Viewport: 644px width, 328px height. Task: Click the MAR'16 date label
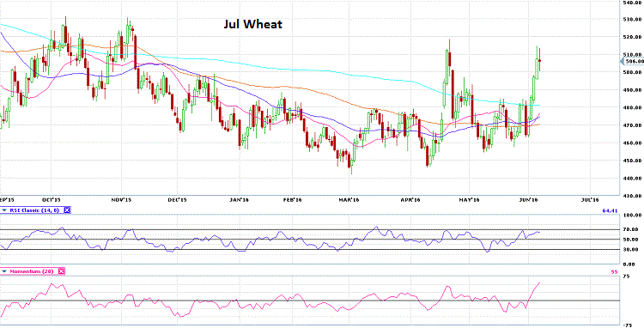349,199
